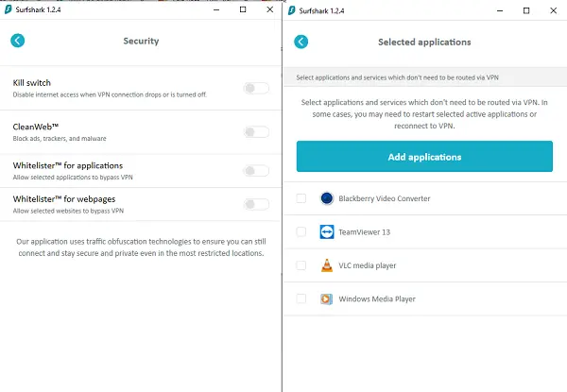The height and width of the screenshot is (392, 567).
Task: Turn on the CleanWeb toggle
Action: (256, 132)
